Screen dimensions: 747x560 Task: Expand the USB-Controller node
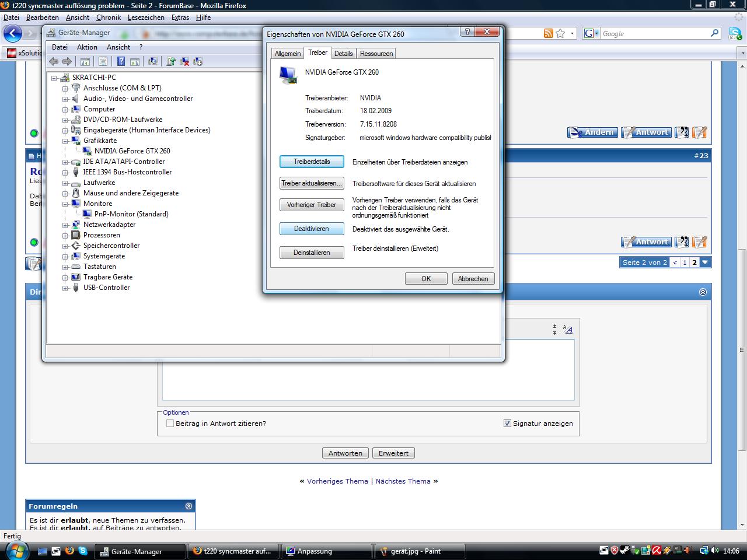pyautogui.click(x=65, y=288)
